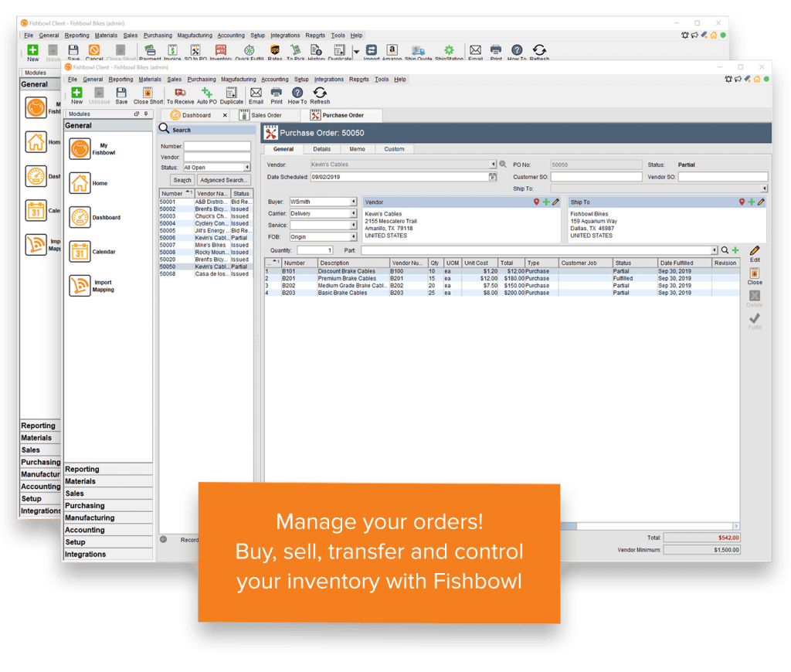Click the Edit pencil button beside the items table
791x672 pixels.
755,254
